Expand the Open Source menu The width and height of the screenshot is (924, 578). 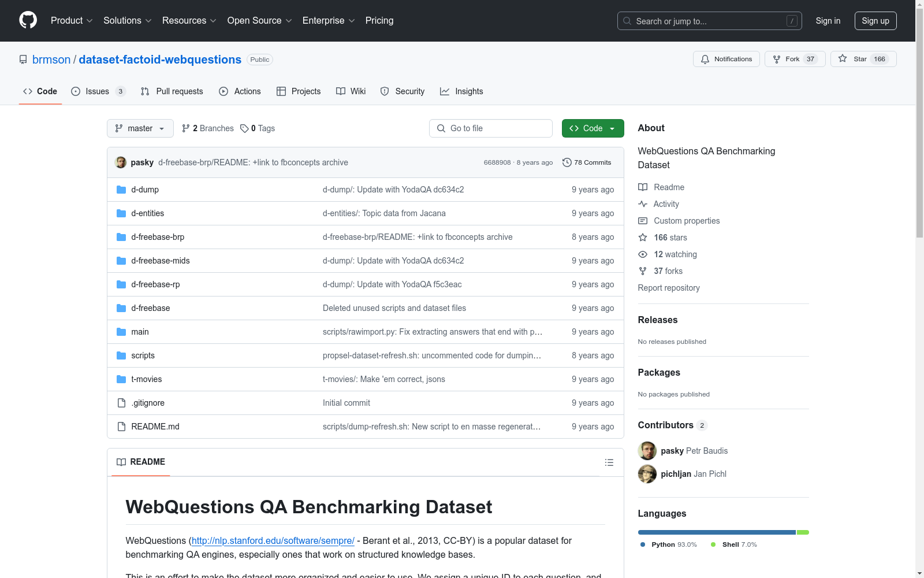pyautogui.click(x=260, y=21)
